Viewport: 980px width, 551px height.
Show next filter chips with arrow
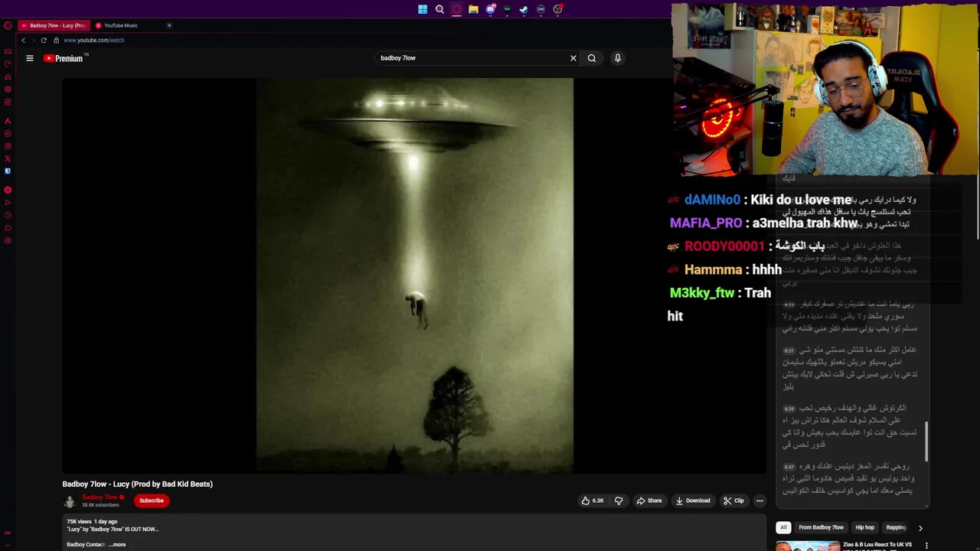[x=920, y=527]
